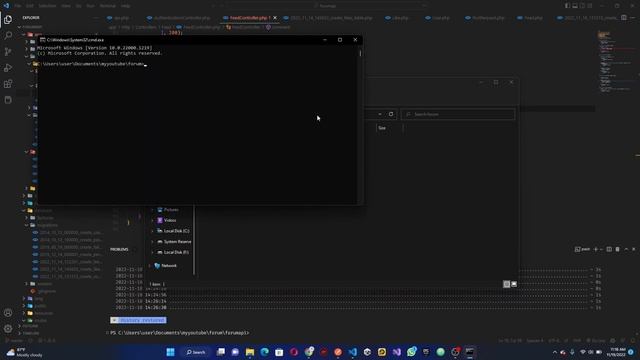
Task: Click the File Explorer search field
Action: [458, 114]
